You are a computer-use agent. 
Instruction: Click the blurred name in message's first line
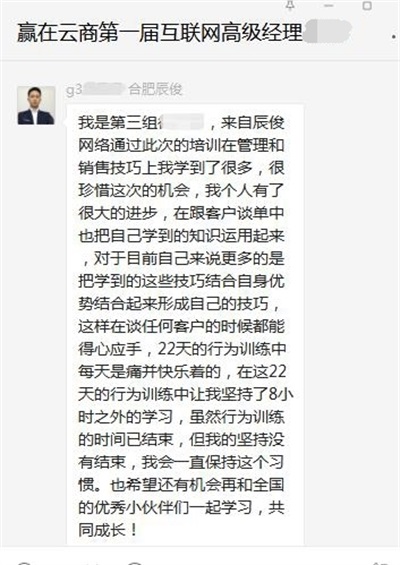(182, 122)
